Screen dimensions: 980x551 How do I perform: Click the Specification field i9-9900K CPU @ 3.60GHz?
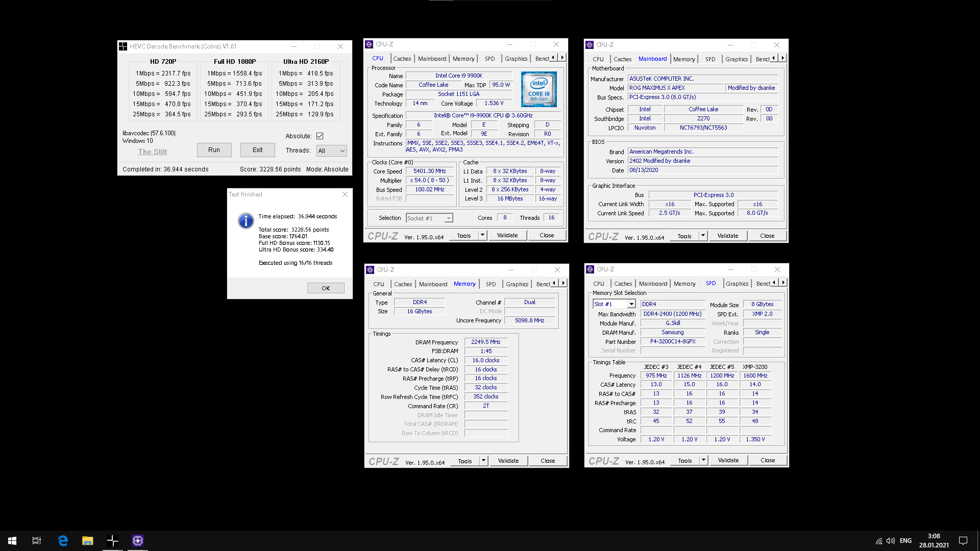(x=483, y=116)
